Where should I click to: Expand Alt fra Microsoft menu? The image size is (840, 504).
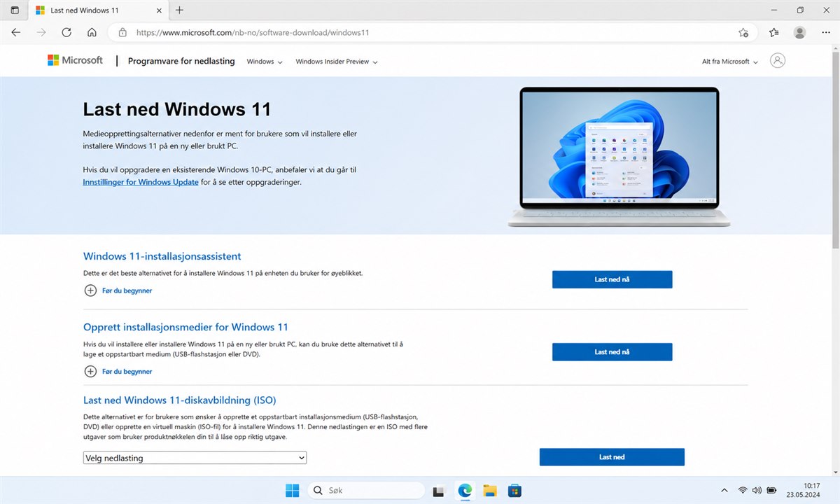(730, 62)
